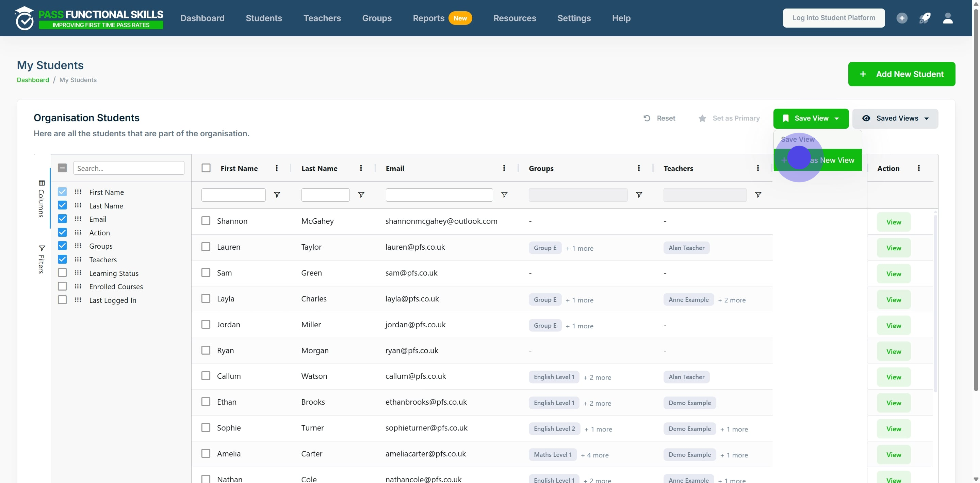Enable Enrolled Courses column checkbox

pyautogui.click(x=62, y=286)
